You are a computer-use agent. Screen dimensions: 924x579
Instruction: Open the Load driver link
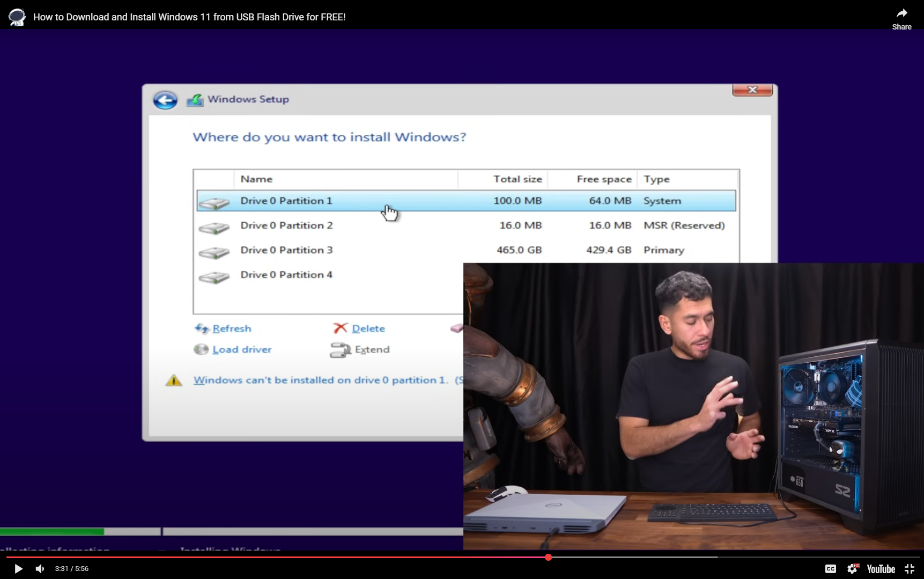click(242, 349)
